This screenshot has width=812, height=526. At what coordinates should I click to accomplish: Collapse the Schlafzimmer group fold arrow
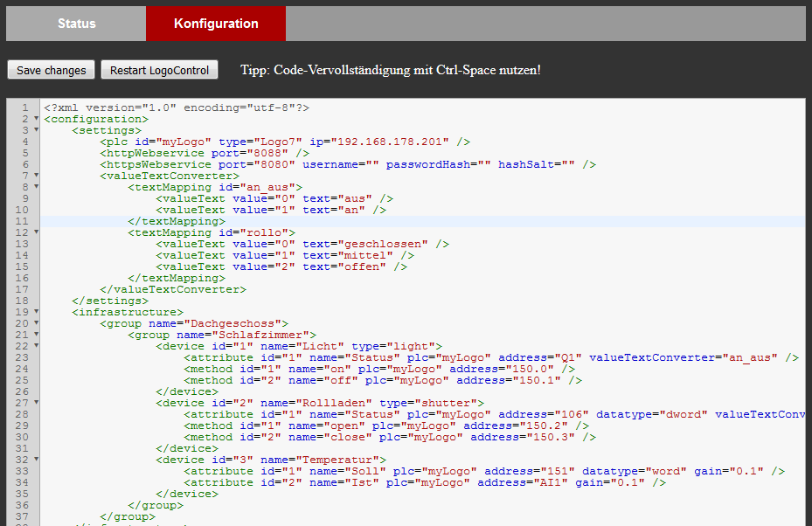(36, 335)
